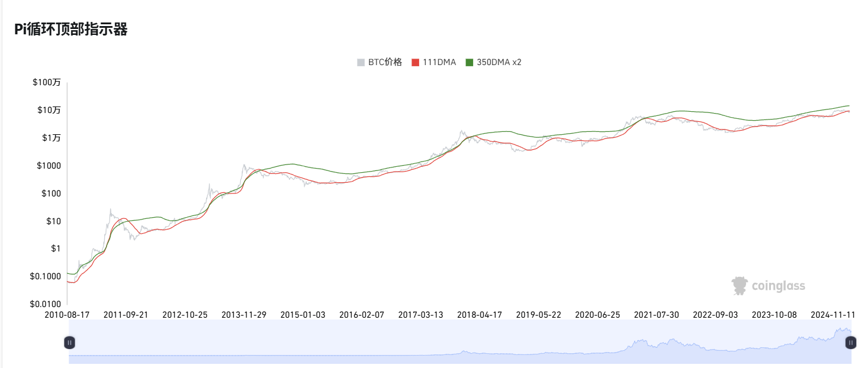Image resolution: width=868 pixels, height=368 pixels.
Task: Click the 2010-08-17 x-axis date label
Action: (67, 315)
